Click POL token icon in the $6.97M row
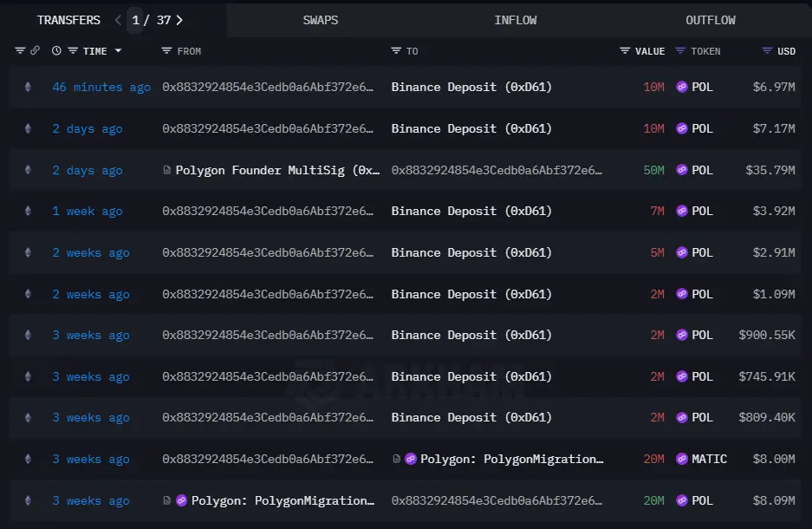The image size is (812, 529). (x=681, y=88)
